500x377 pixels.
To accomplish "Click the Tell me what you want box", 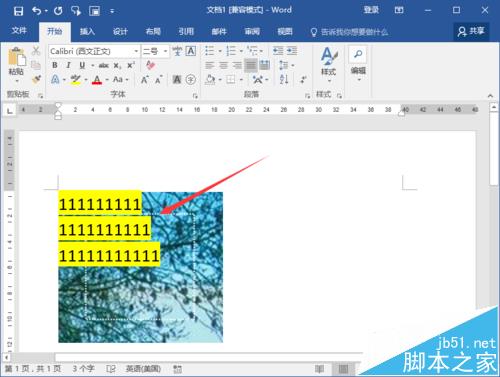I will click(x=349, y=32).
